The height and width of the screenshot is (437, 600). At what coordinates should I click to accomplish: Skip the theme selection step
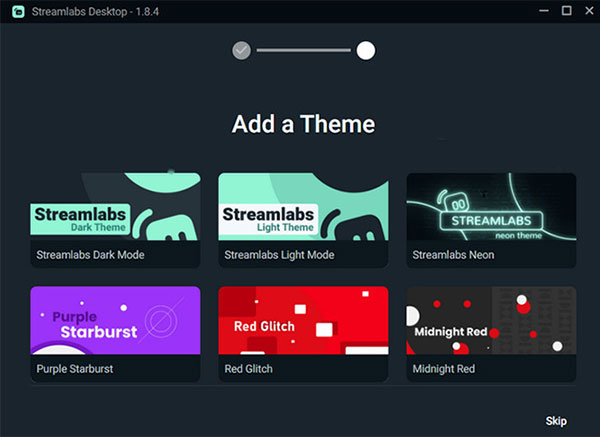(x=556, y=421)
